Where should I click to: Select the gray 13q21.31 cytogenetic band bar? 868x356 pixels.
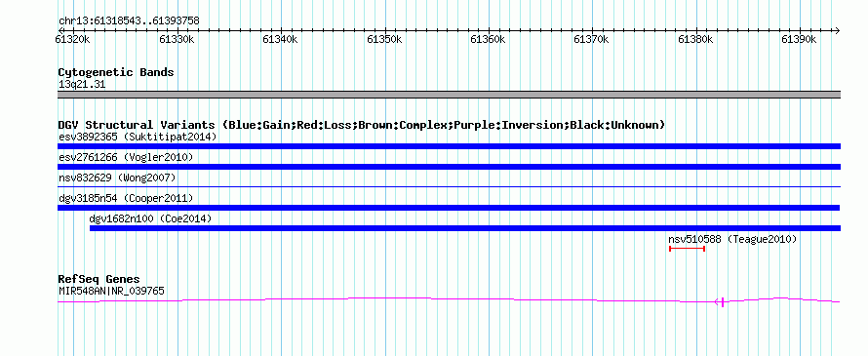pos(449,95)
